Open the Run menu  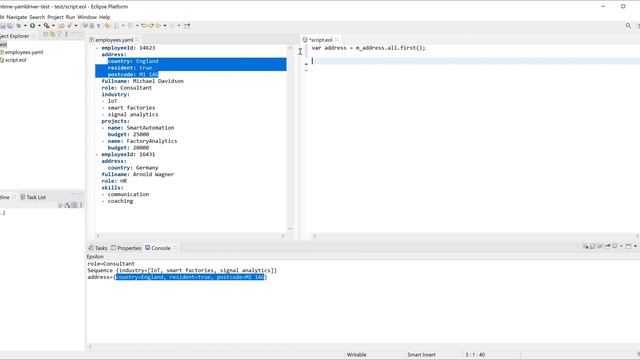click(70, 17)
